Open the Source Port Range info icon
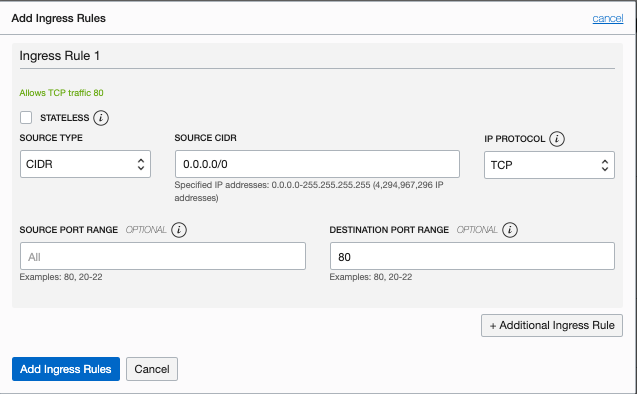This screenshot has width=637, height=394. (x=179, y=230)
